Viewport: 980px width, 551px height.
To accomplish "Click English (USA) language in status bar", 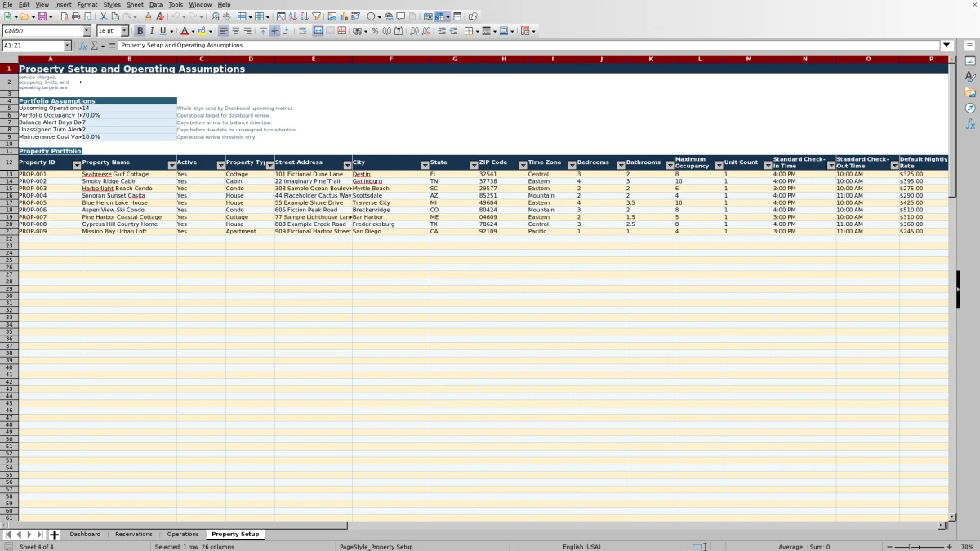I will (x=581, y=547).
